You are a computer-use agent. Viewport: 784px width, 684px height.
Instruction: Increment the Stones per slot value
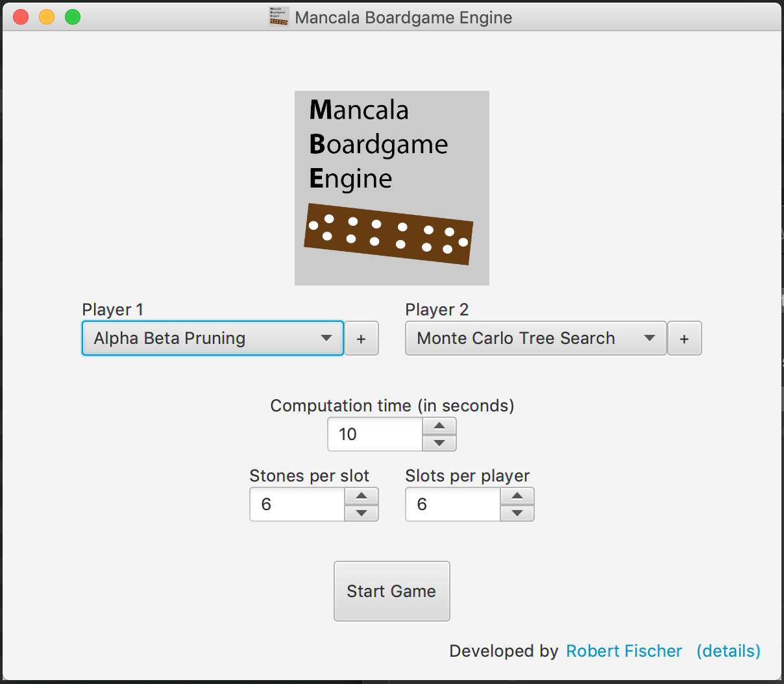pos(361,496)
